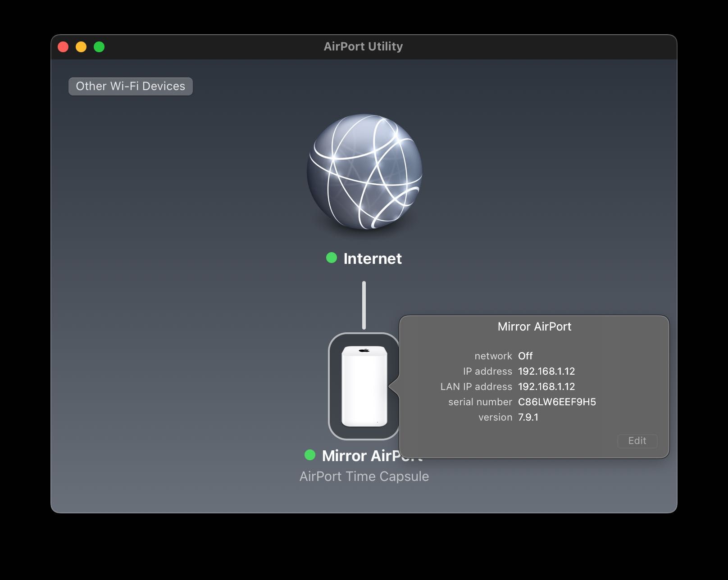
Task: Click the LAN IP address field label
Action: pos(476,386)
